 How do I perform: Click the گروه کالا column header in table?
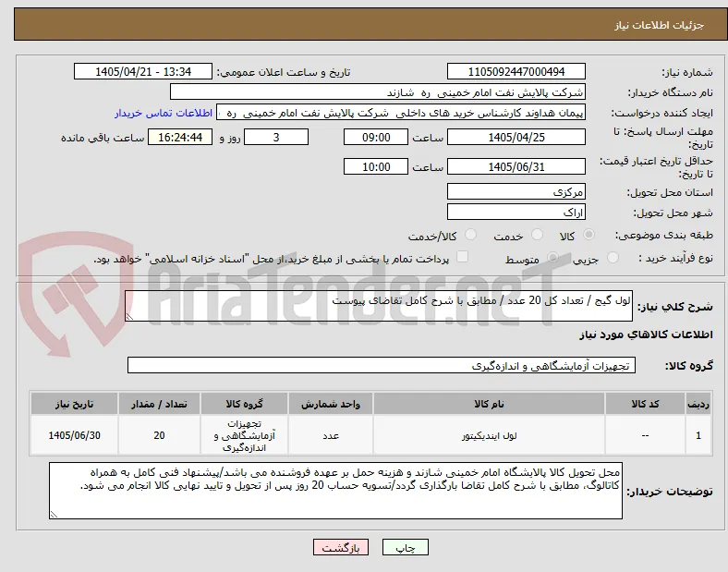244,404
